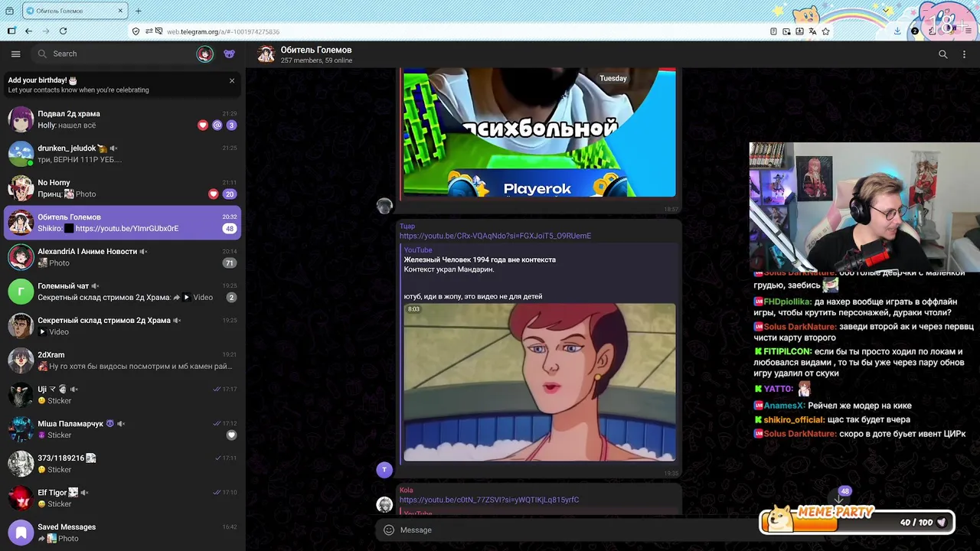Click the purple bear icon
980x551 pixels.
229,54
